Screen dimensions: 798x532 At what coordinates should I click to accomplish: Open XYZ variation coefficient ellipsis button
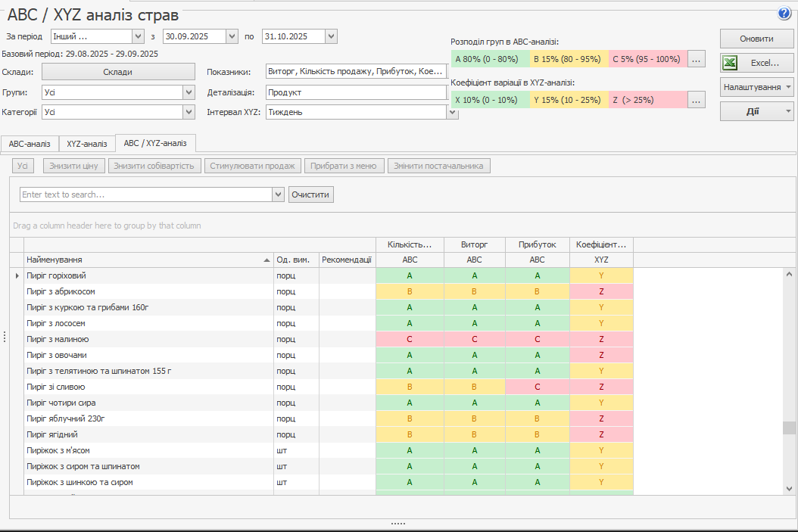(697, 99)
